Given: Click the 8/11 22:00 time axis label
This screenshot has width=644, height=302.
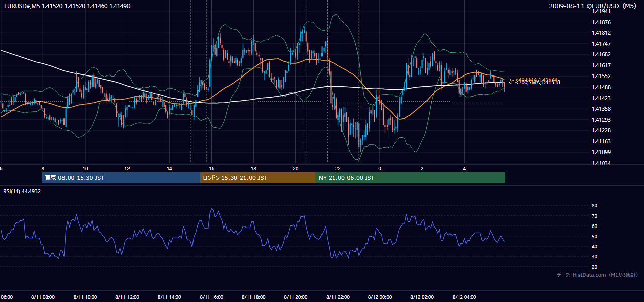Looking at the screenshot, I should (x=338, y=297).
